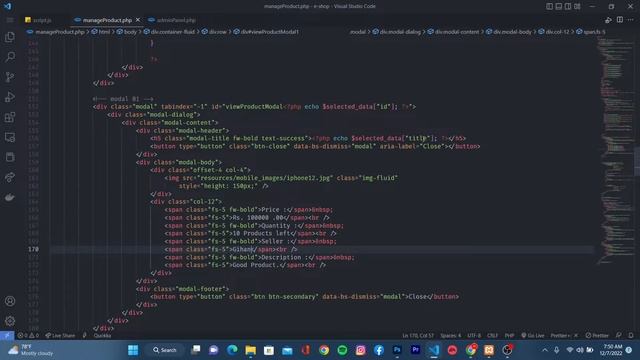Click the split editor right icon
Screen dimensions: 640x360
coord(620,20)
